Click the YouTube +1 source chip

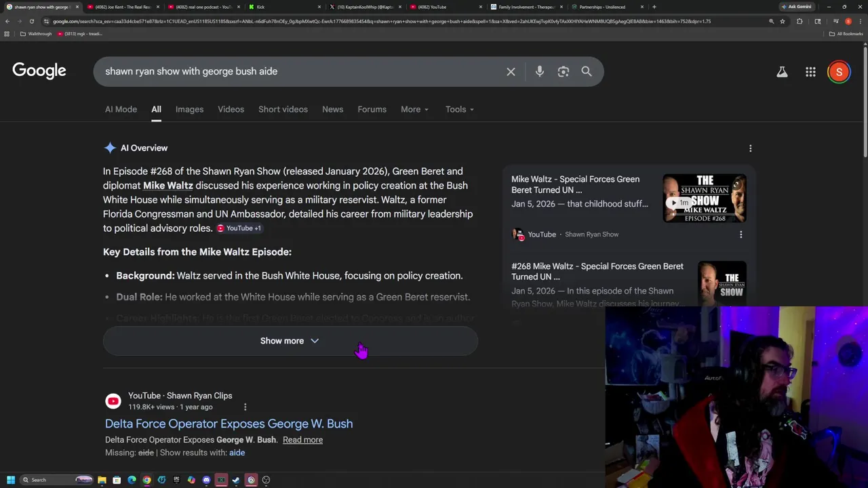coord(239,228)
